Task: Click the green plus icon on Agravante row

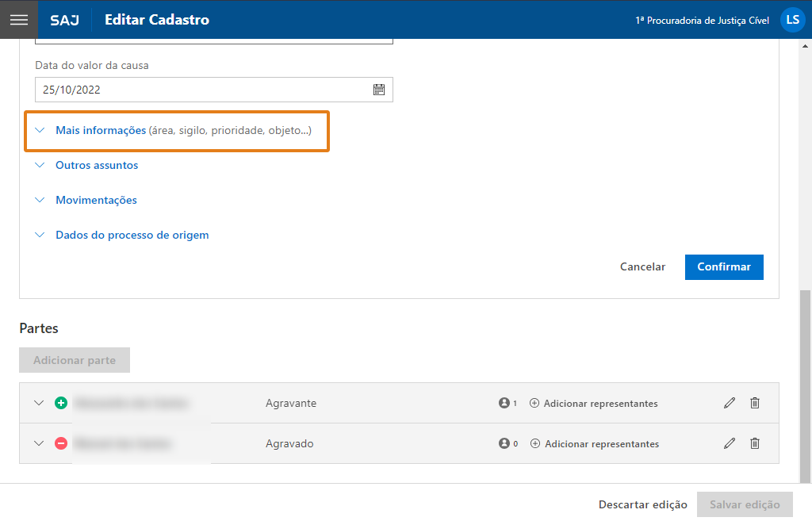Action: click(x=61, y=403)
